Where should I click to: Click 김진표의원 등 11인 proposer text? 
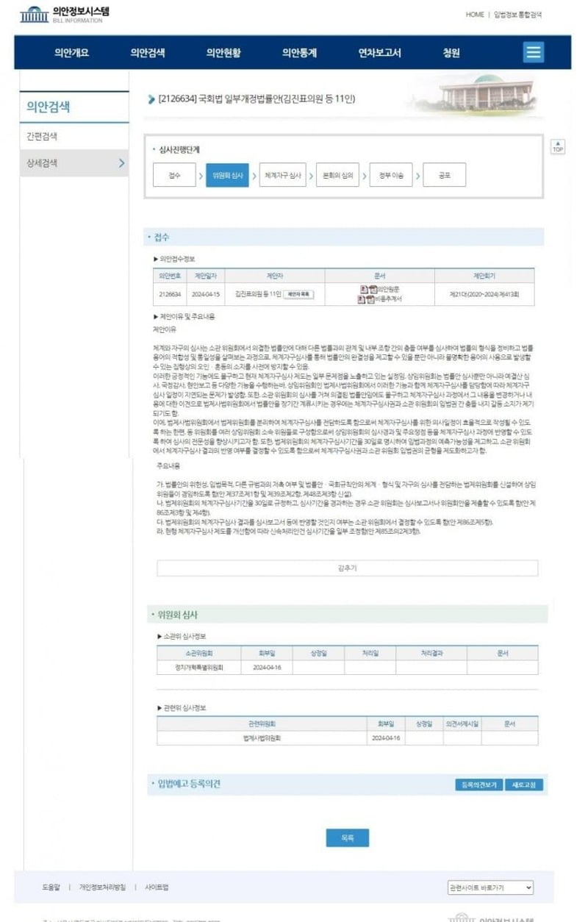258,294
